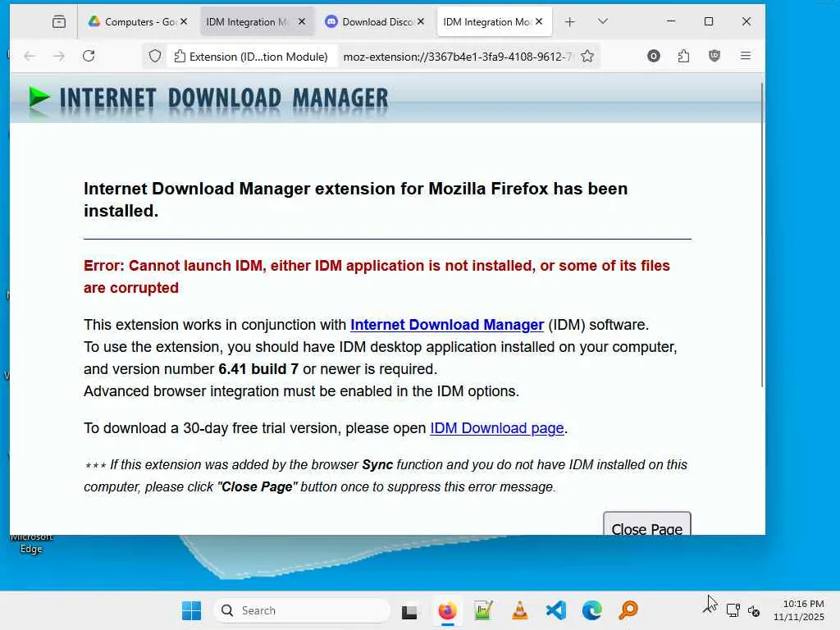Focus the moz-extension address bar
Screen dimensions: 840x630
click(457, 57)
